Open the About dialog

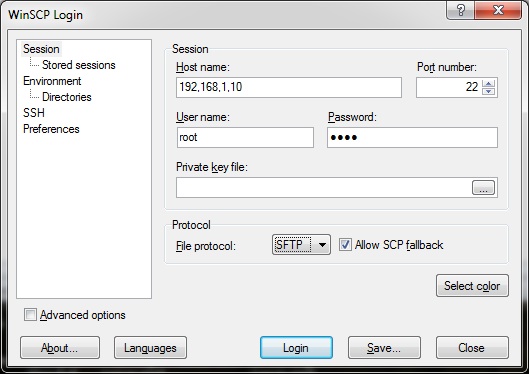pyautogui.click(x=60, y=348)
